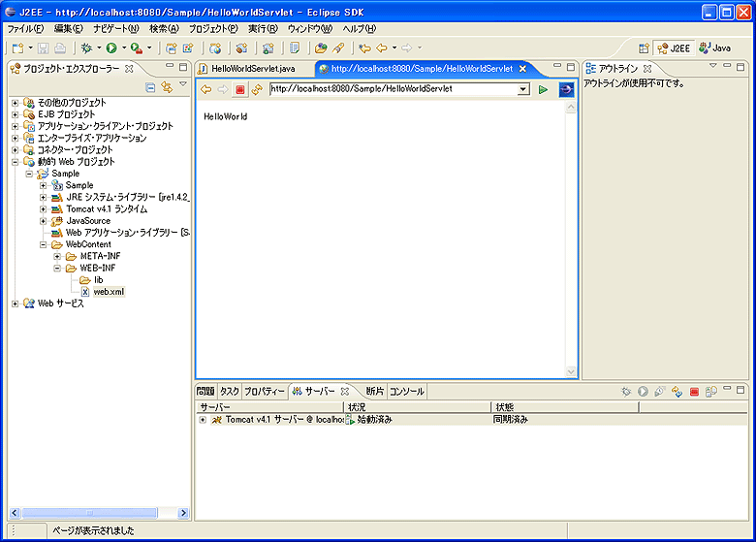
Task: Collapse the WebContent folder node
Action: click(44, 244)
